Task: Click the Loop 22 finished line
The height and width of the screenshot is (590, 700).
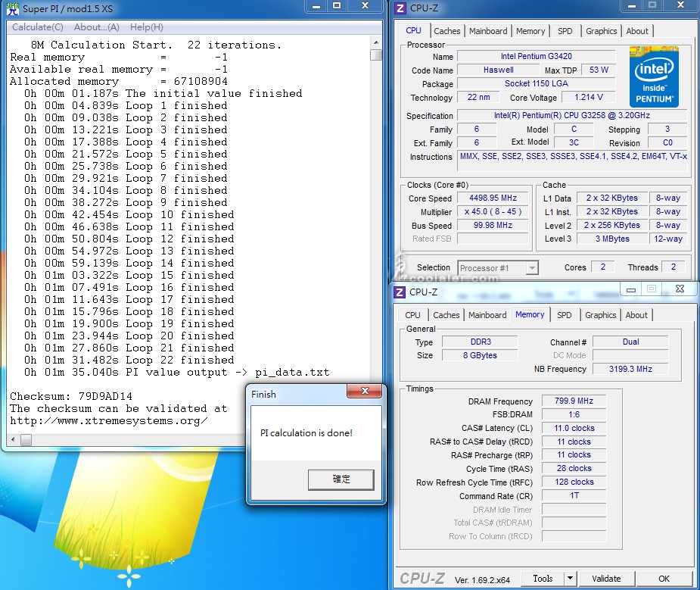Action: (x=129, y=360)
